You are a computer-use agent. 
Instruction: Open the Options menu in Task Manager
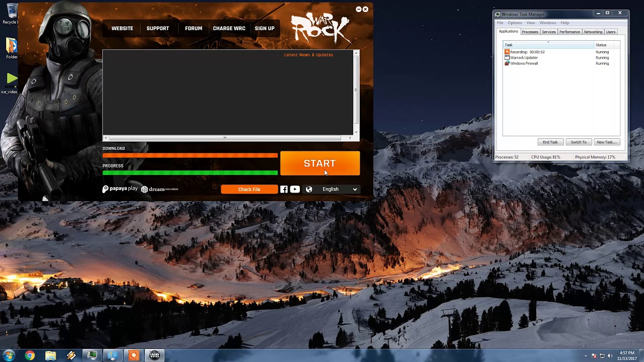[515, 23]
